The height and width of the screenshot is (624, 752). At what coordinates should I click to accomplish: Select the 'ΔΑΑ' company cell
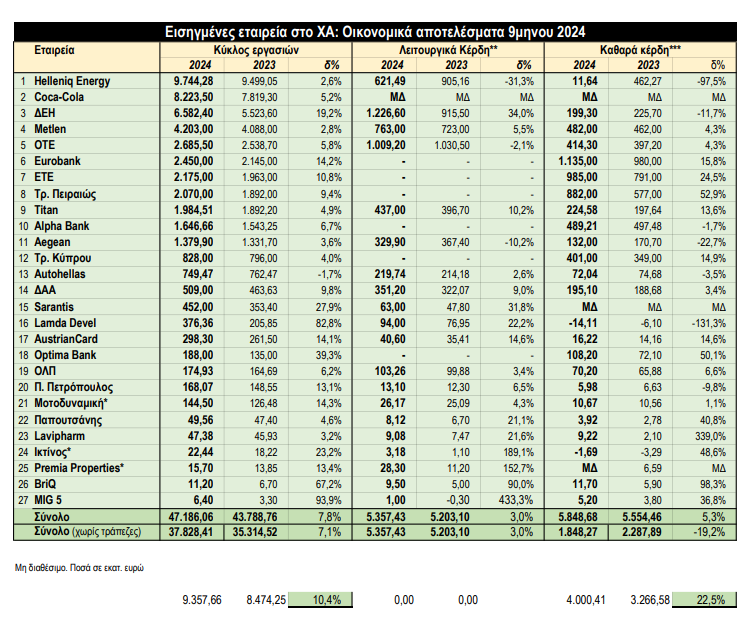[x=45, y=290]
